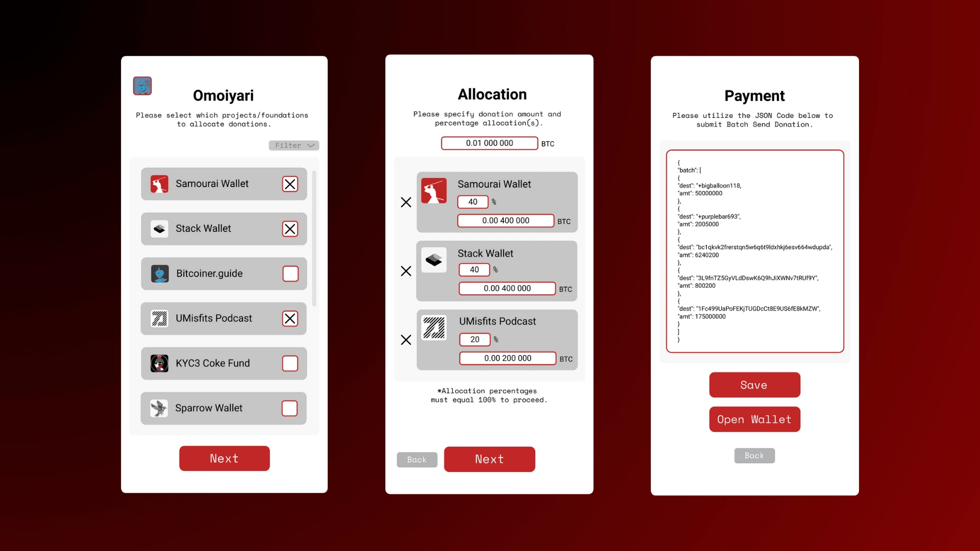Click the KYC3 Coke Fund icon in selection list
The height and width of the screenshot is (551, 980).
(160, 363)
